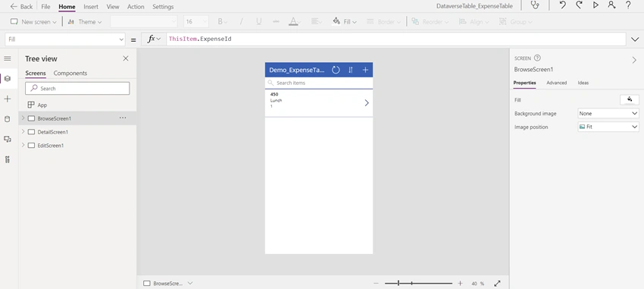Open the property selector showing Fill
This screenshot has height=289, width=644.
pos(65,39)
